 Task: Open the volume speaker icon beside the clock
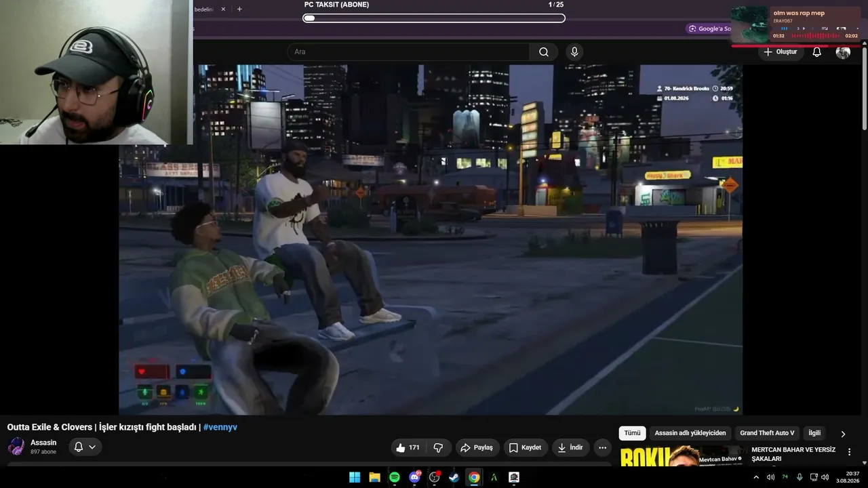[x=825, y=477]
